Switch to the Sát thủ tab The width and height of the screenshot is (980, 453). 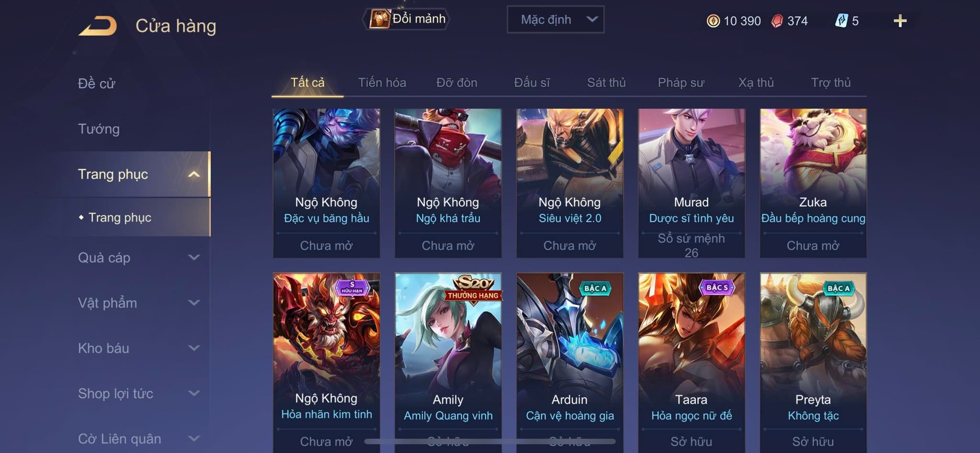[606, 82]
